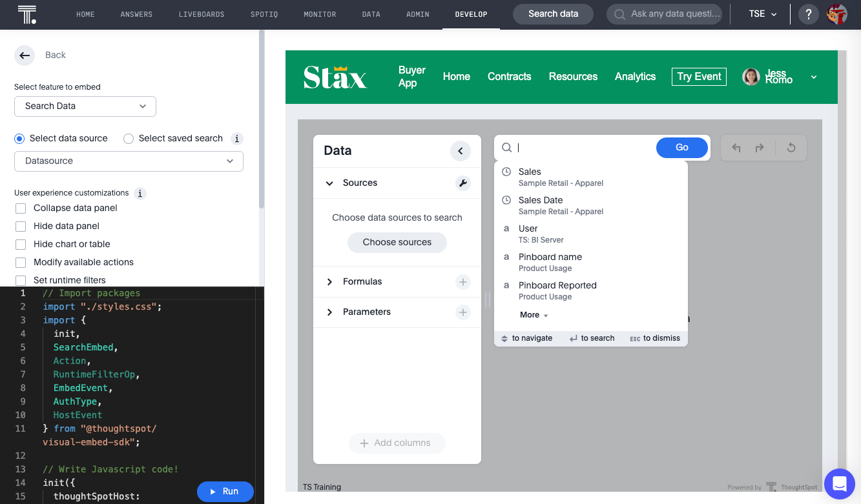Open the chat support bubble
The image size is (861, 504).
(839, 483)
